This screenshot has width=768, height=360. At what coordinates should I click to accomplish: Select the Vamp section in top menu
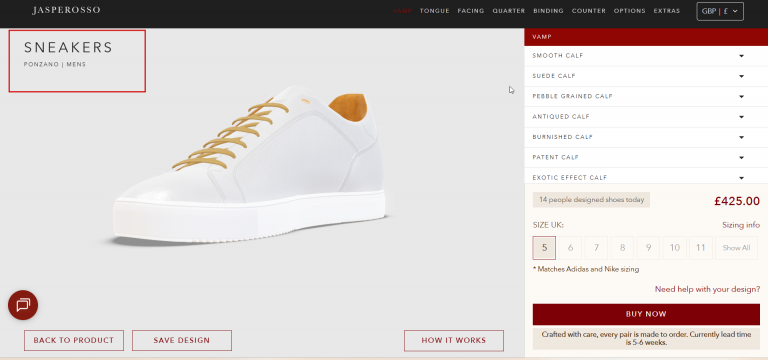click(402, 11)
